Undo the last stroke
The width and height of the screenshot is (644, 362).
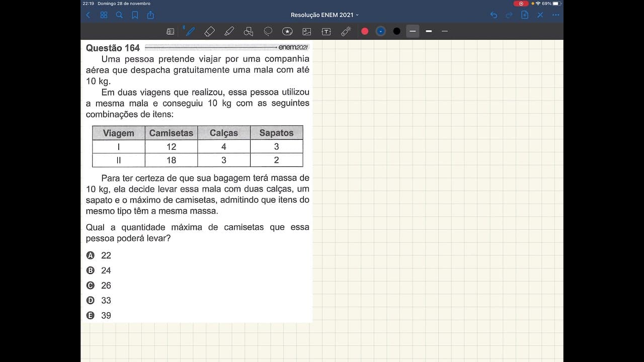pyautogui.click(x=494, y=15)
